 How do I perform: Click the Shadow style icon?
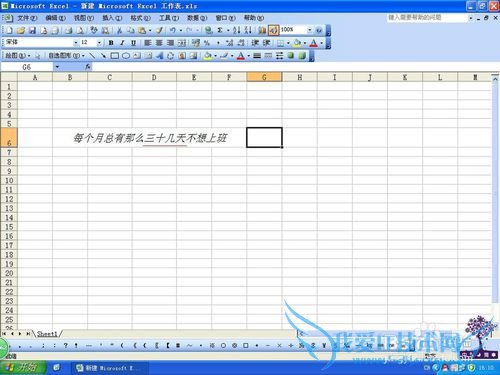(x=291, y=56)
